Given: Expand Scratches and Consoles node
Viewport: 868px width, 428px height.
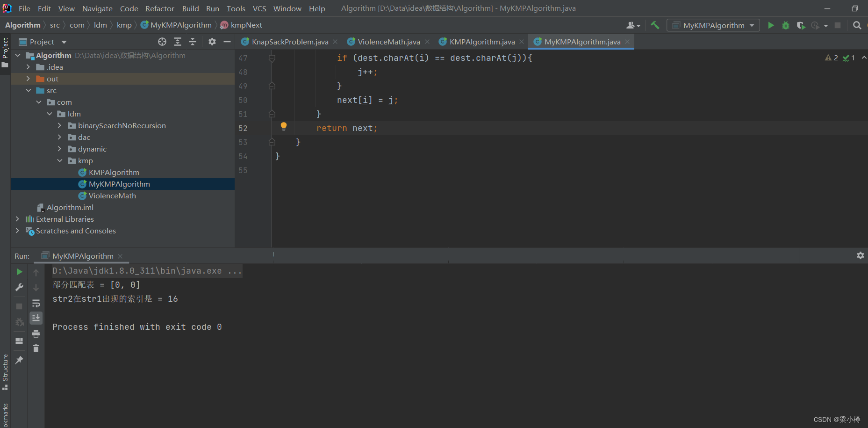Looking at the screenshot, I should point(17,231).
